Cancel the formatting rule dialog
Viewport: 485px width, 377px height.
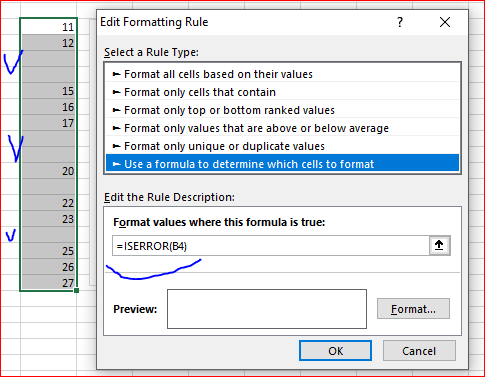click(x=419, y=351)
